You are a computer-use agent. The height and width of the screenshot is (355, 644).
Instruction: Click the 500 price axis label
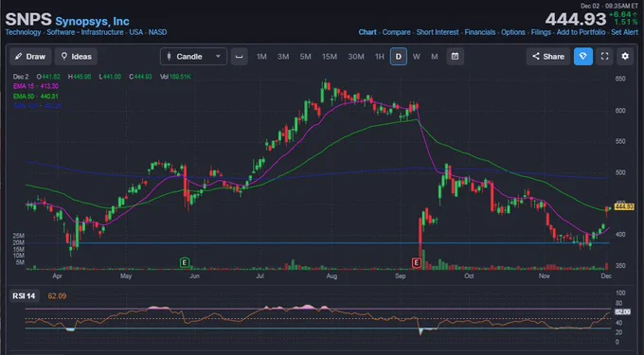[620, 172]
